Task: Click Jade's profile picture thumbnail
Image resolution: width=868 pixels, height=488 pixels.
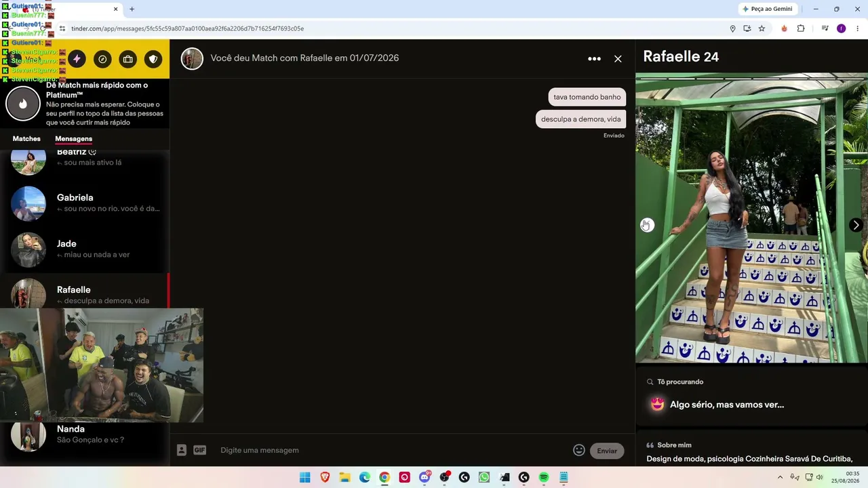Action: tap(28, 249)
